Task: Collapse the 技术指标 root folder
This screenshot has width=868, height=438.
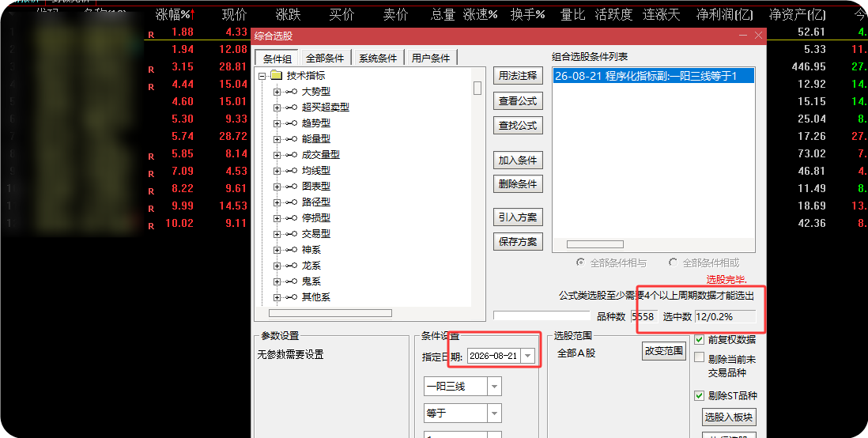Action: click(262, 76)
